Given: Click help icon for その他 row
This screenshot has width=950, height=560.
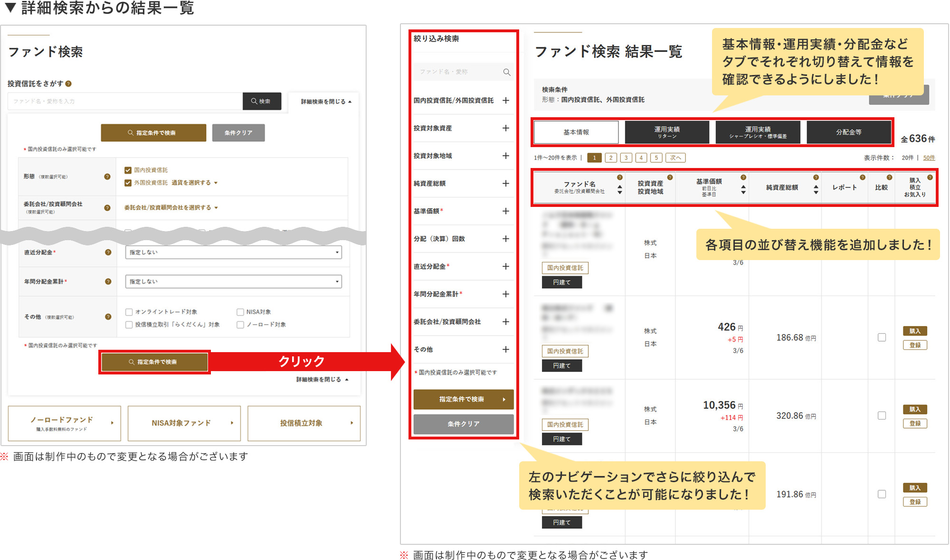Looking at the screenshot, I should point(108,317).
